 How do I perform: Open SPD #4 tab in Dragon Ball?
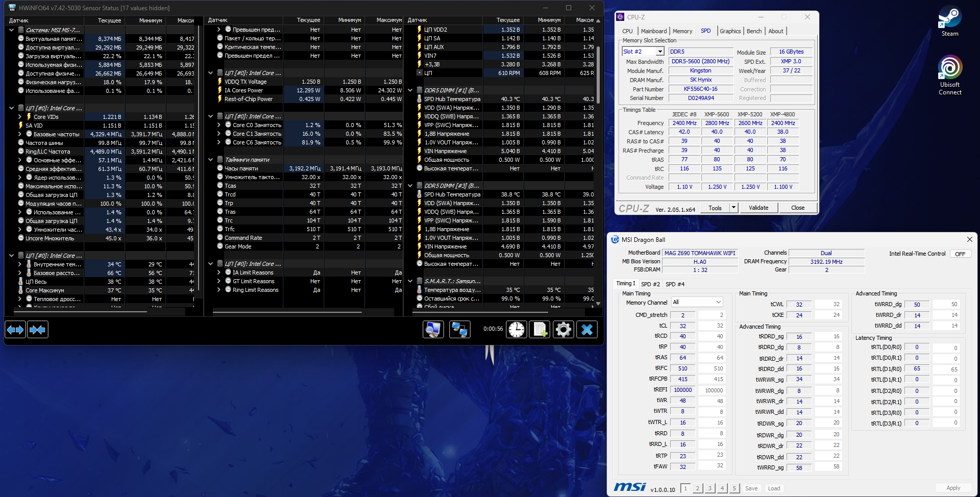pyautogui.click(x=675, y=284)
